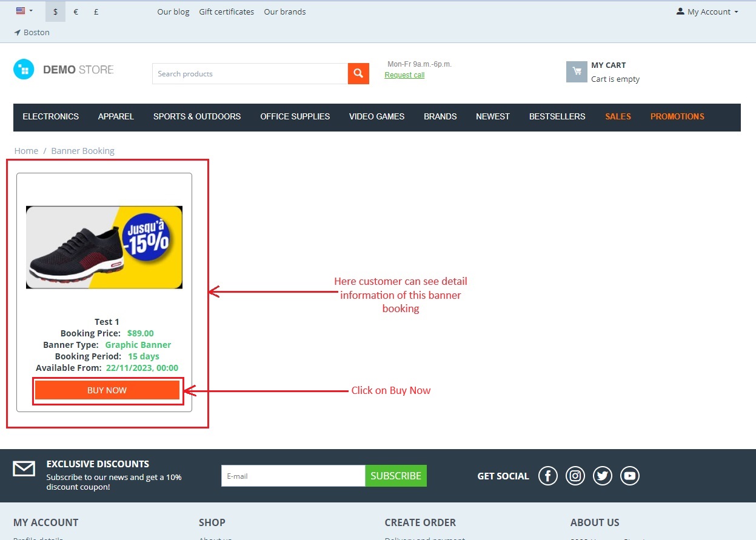Select the Dollar currency option

click(55, 12)
